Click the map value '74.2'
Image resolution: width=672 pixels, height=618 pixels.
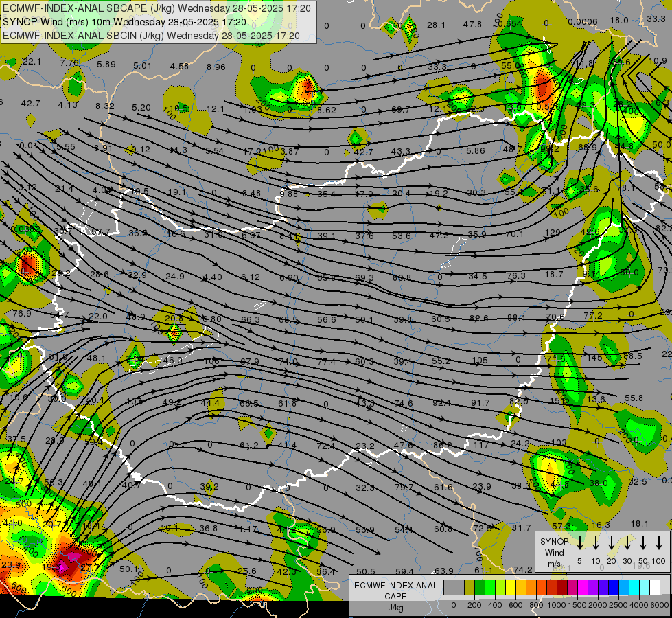(523, 569)
